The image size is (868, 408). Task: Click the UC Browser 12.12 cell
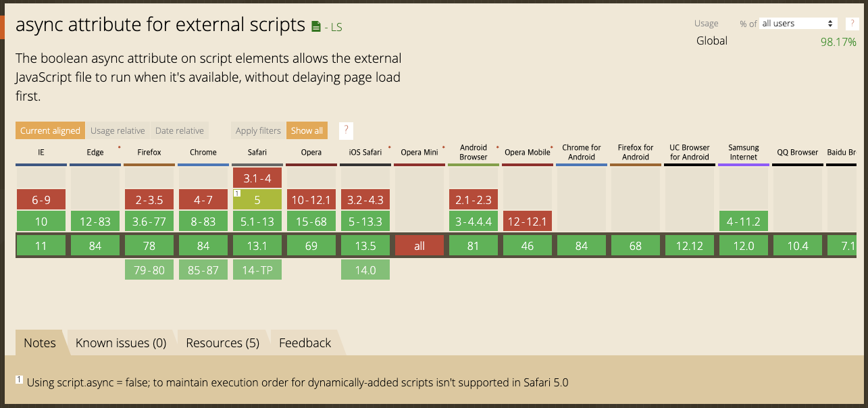690,246
